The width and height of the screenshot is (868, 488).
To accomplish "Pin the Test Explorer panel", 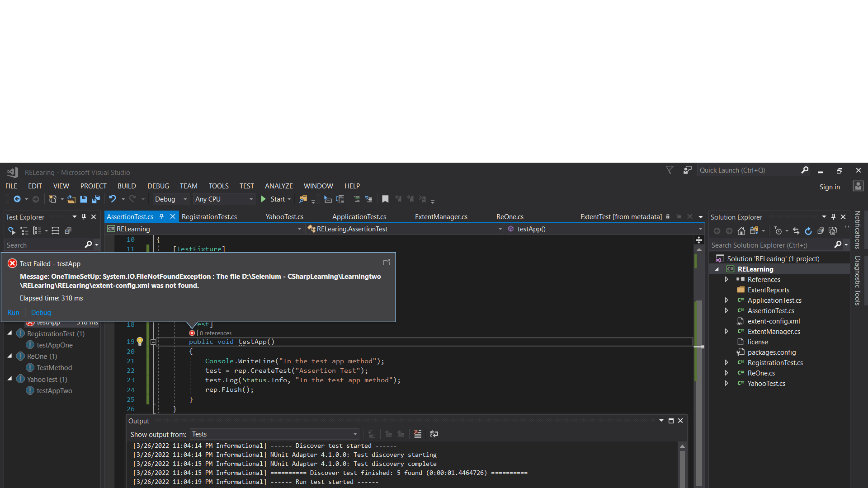I will (x=84, y=217).
